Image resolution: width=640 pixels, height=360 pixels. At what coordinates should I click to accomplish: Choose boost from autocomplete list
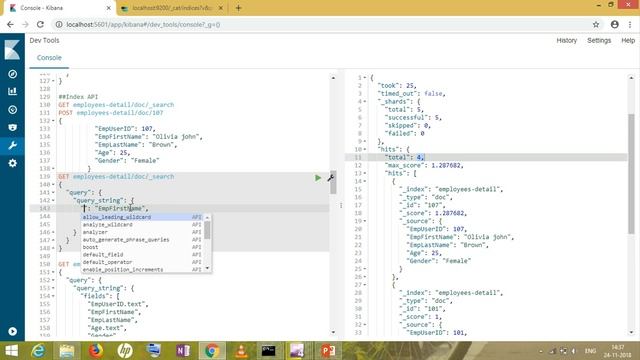[x=142, y=247]
